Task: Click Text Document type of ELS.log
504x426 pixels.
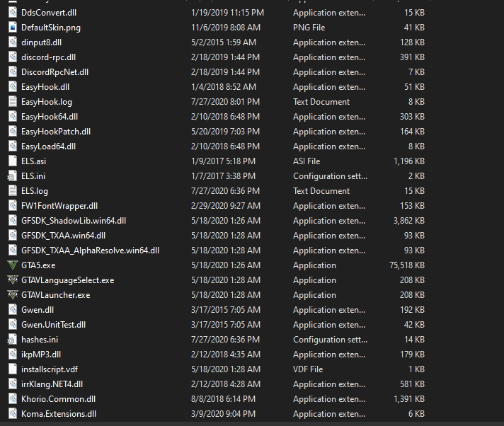Action: 321,191
